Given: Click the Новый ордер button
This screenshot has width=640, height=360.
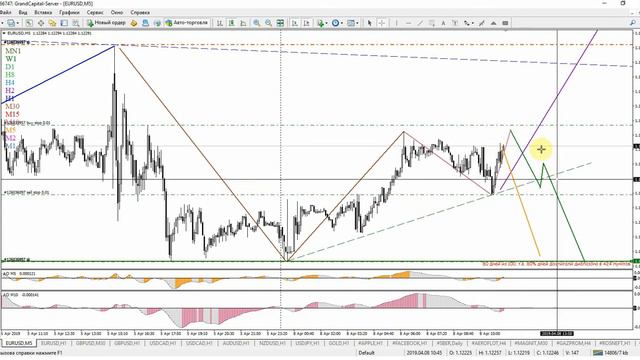Looking at the screenshot, I should point(106,23).
